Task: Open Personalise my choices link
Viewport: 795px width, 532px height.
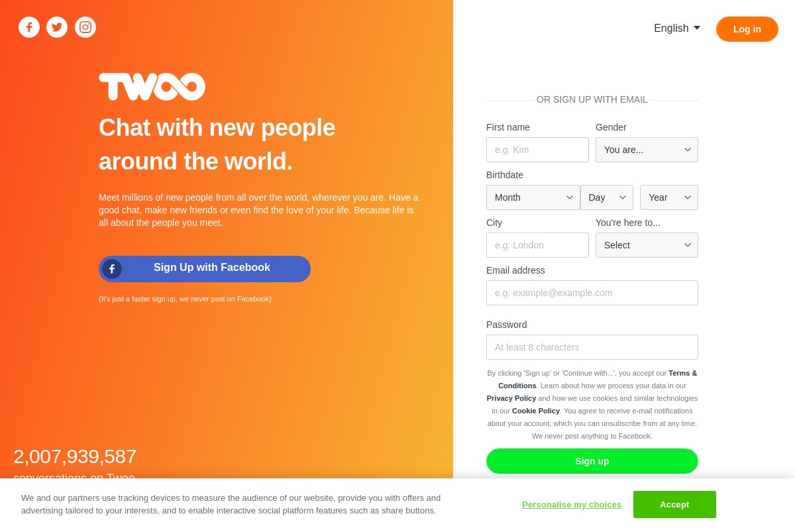Action: point(572,504)
